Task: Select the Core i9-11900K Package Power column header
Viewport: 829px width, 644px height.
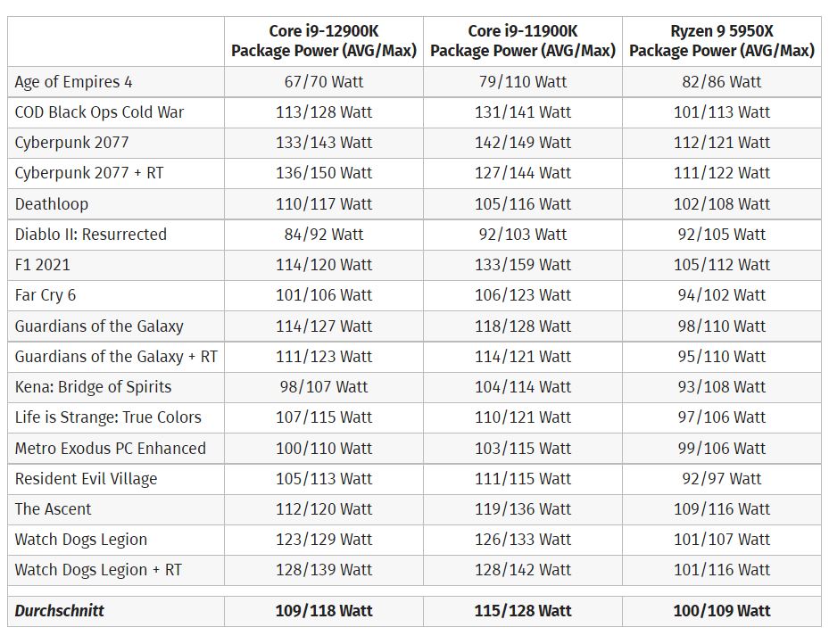Action: [x=523, y=41]
